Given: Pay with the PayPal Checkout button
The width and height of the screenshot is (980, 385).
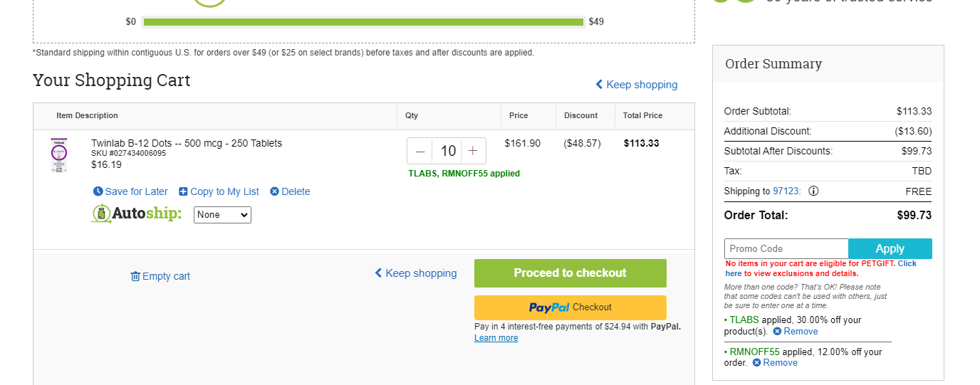Looking at the screenshot, I should [x=570, y=307].
